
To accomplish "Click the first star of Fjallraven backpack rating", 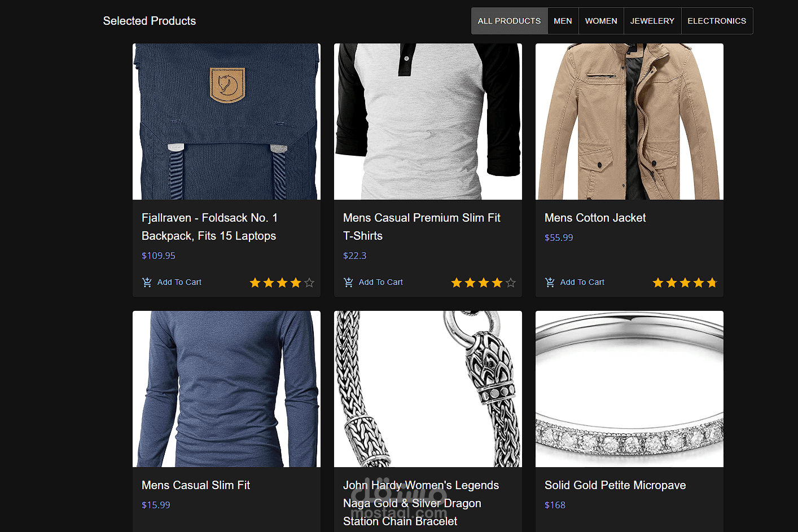I will 255,283.
